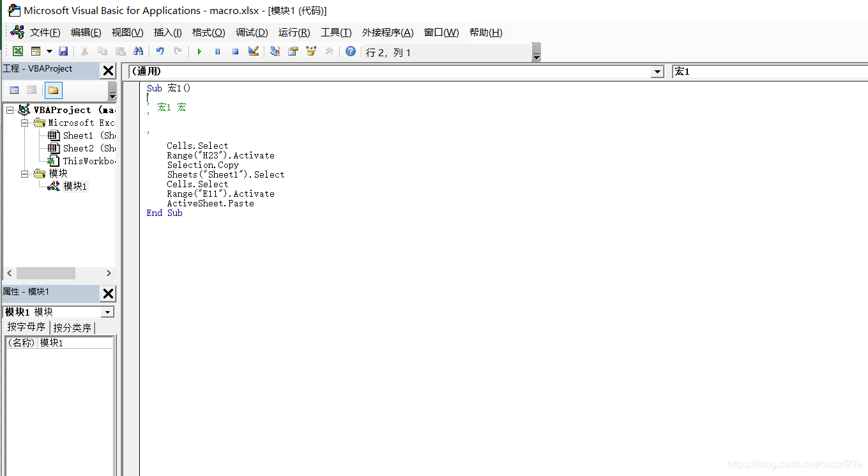
Task: Open the 调试(D) menu
Action: point(252,33)
